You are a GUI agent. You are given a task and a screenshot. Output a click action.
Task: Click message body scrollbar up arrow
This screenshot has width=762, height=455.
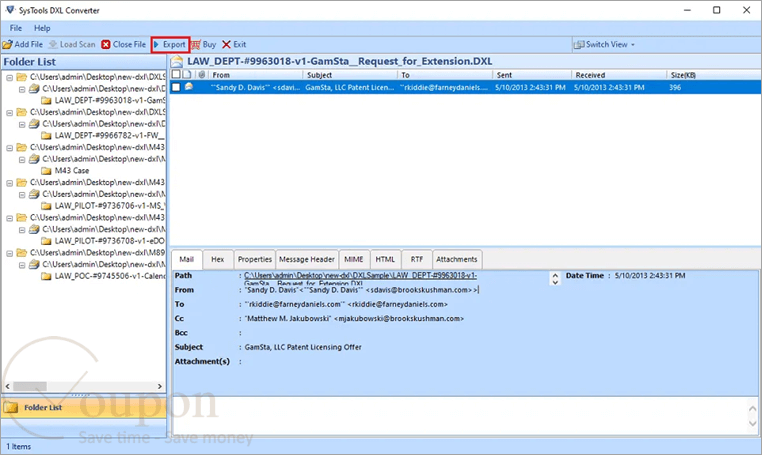[753, 408]
